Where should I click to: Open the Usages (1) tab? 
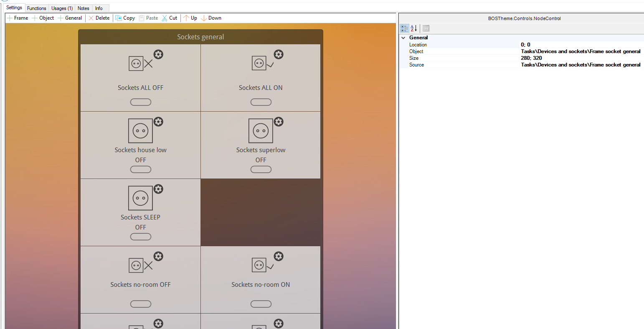click(x=62, y=8)
